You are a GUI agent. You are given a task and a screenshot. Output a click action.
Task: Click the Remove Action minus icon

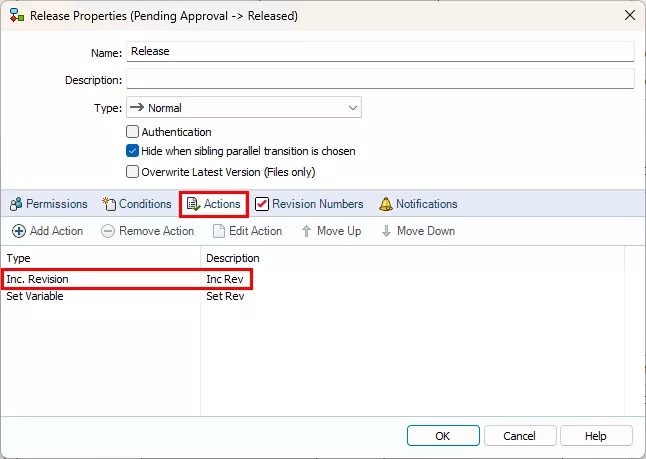coord(108,231)
